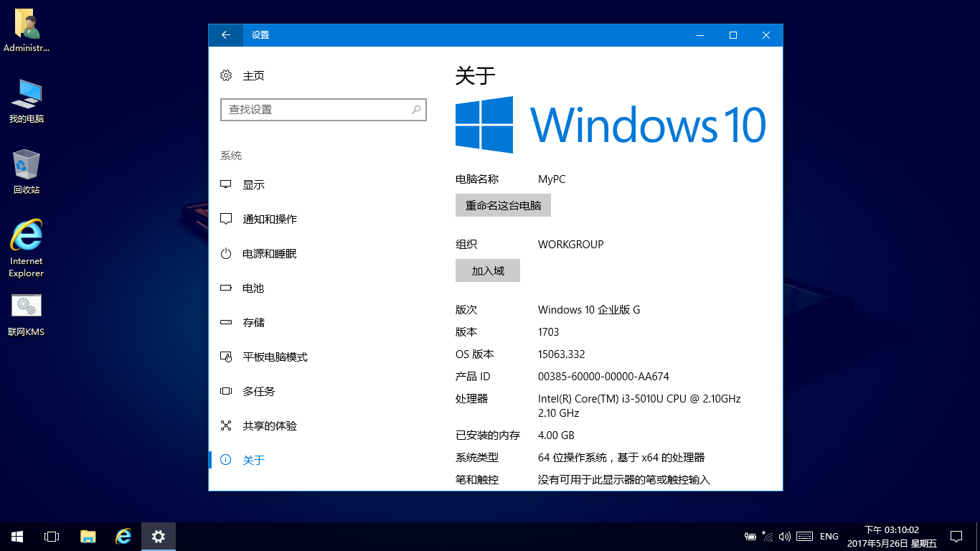Click the battery power tray icon
The width and height of the screenshot is (980, 551).
(x=750, y=537)
